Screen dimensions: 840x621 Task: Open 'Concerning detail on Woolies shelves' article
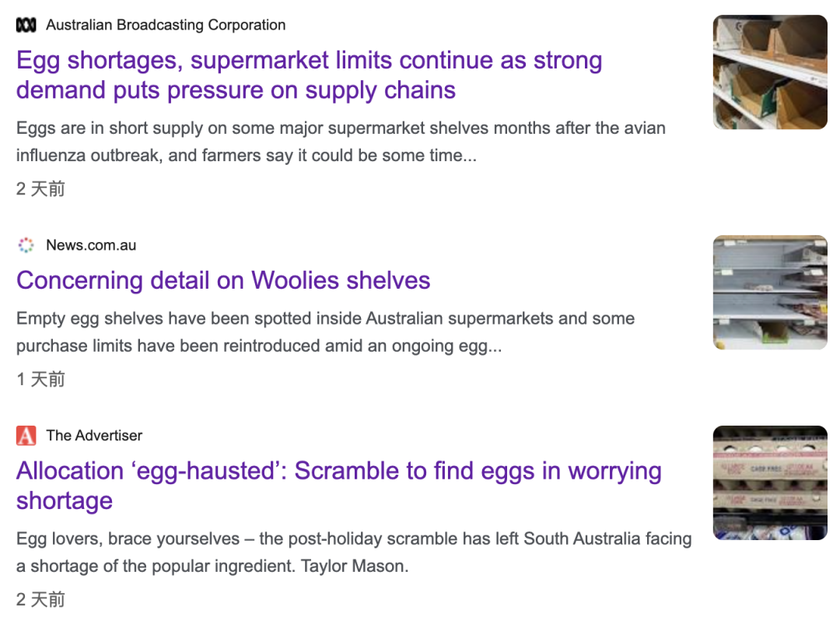point(223,280)
